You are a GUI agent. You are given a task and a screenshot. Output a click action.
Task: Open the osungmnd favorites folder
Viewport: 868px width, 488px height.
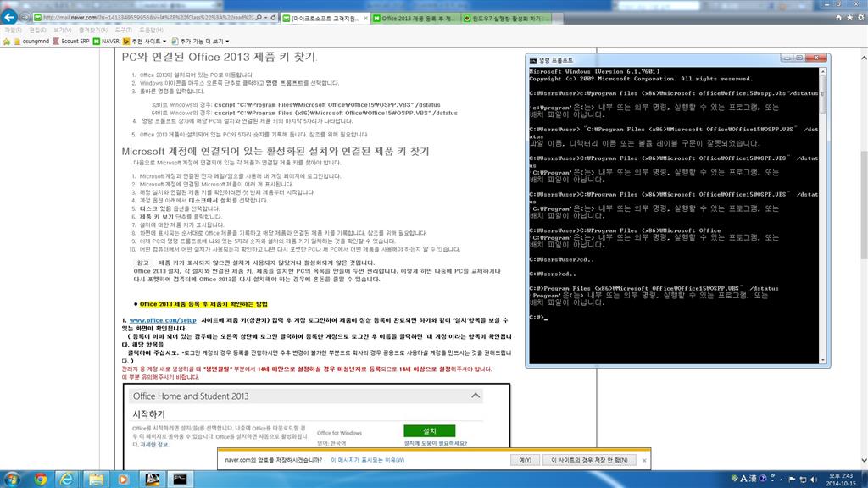coord(31,42)
